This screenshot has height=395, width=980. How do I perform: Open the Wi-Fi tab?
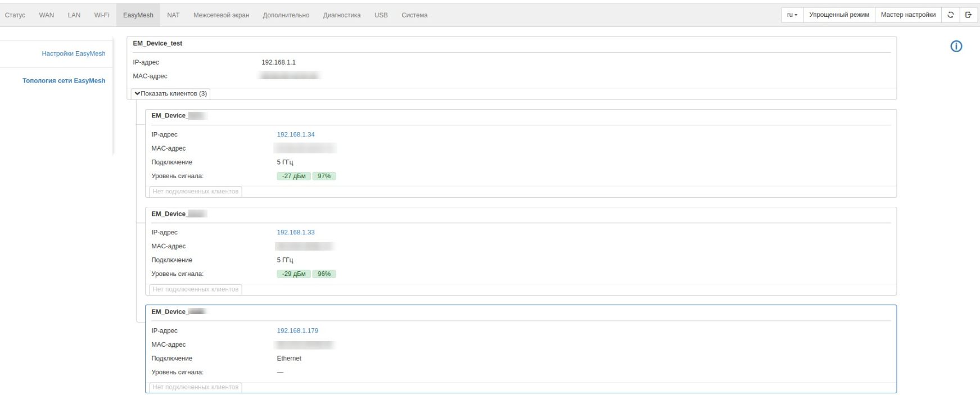point(102,15)
